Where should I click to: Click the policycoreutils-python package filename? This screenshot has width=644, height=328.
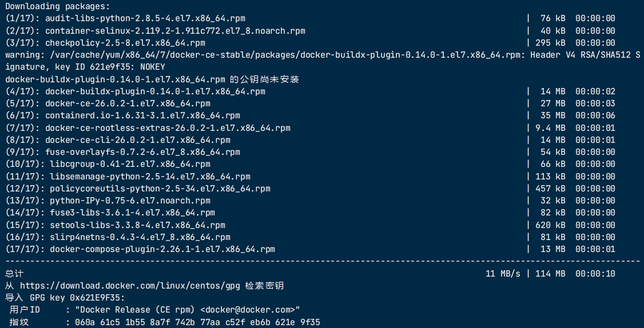(160, 189)
